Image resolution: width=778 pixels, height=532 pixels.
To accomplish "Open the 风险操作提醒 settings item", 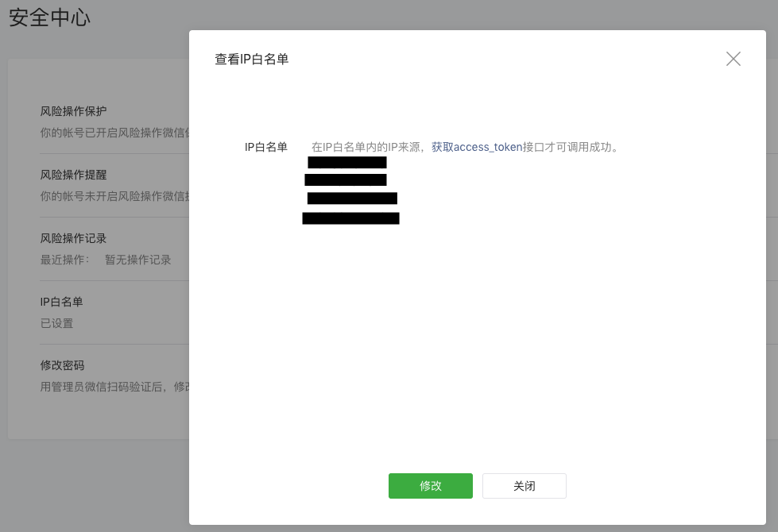I will click(x=73, y=175).
